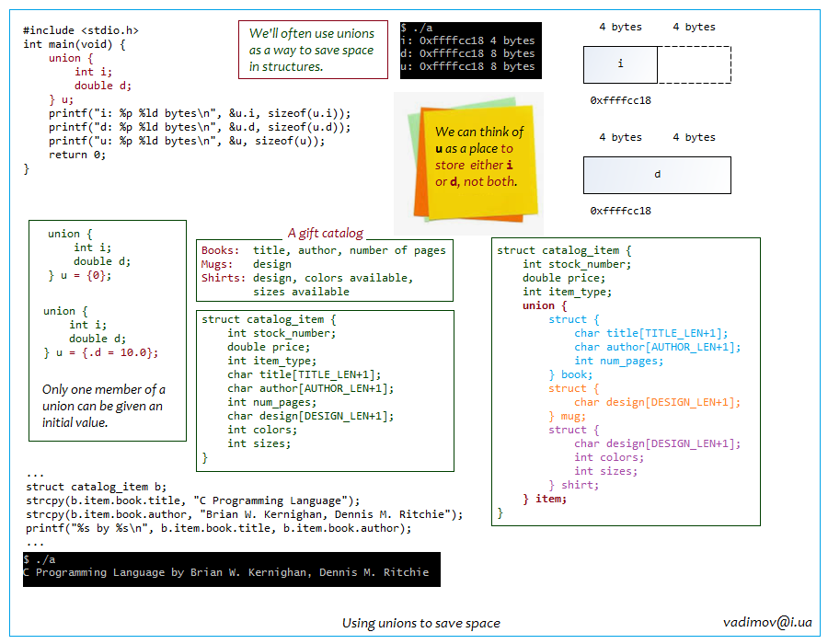Viewport: 828px width, 644px height.
Task: Click the 'sizes available' text
Action: pos(301,292)
